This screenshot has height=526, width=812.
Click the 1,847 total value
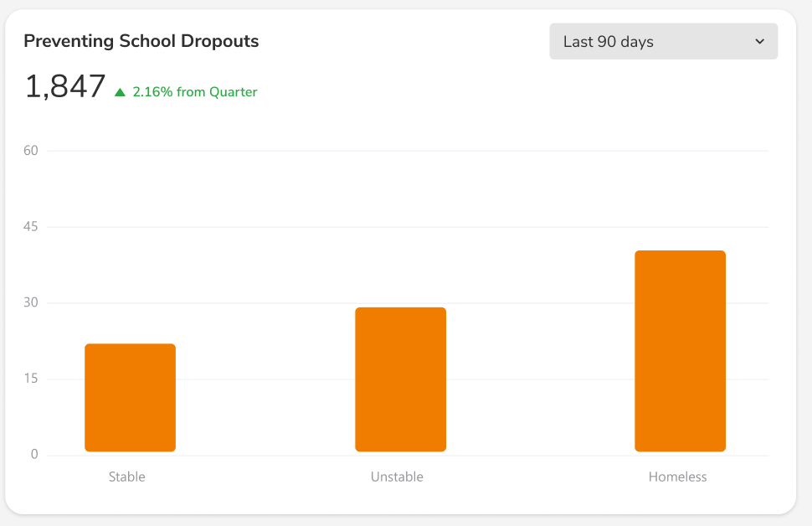[x=65, y=86]
